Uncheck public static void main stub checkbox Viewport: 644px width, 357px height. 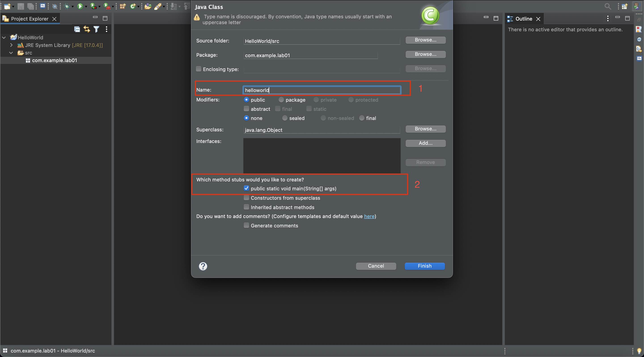(246, 188)
